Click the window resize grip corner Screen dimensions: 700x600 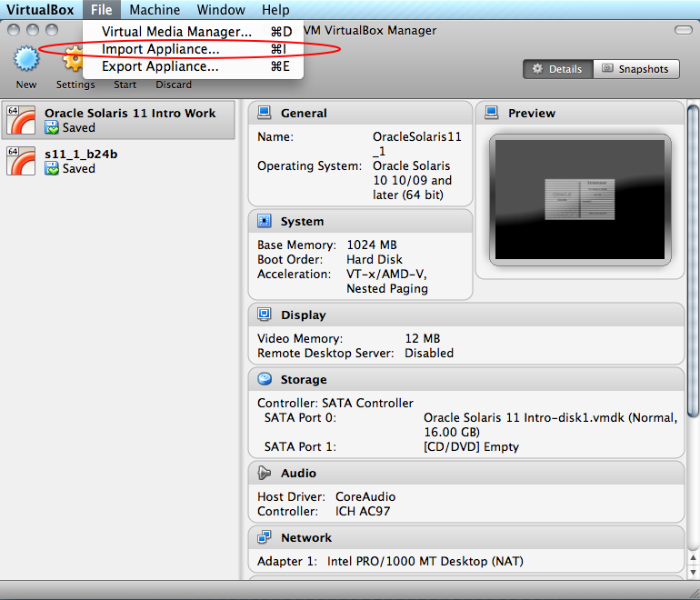tap(693, 594)
